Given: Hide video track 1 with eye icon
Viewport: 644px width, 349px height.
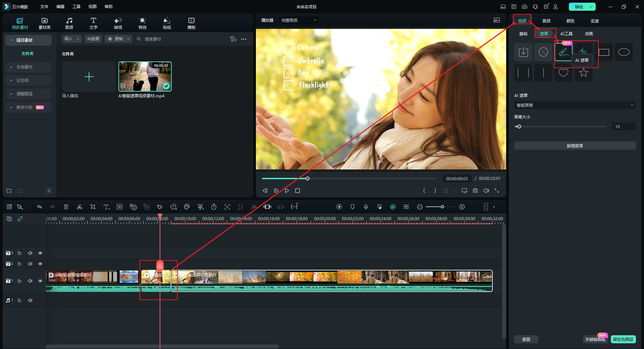Looking at the screenshot, I should 40,281.
